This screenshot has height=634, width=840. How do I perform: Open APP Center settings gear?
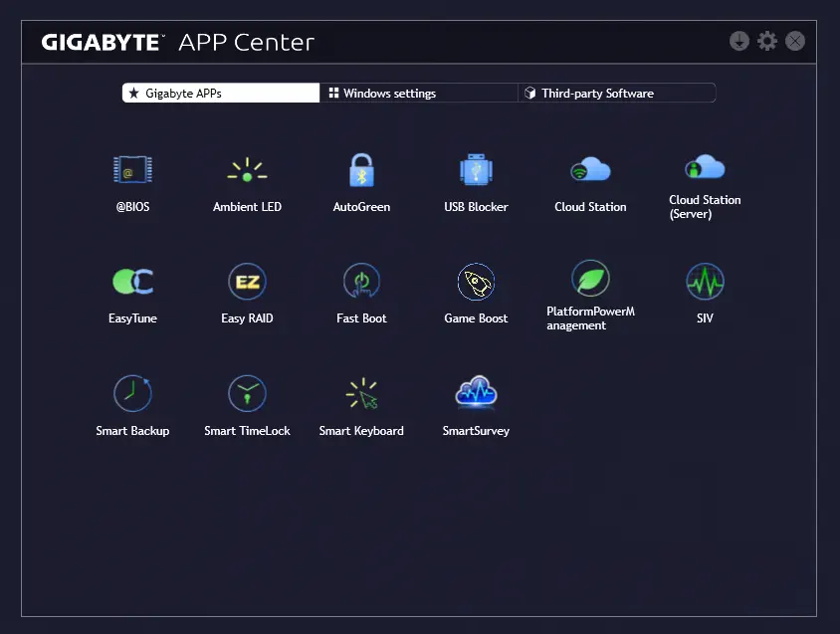767,41
